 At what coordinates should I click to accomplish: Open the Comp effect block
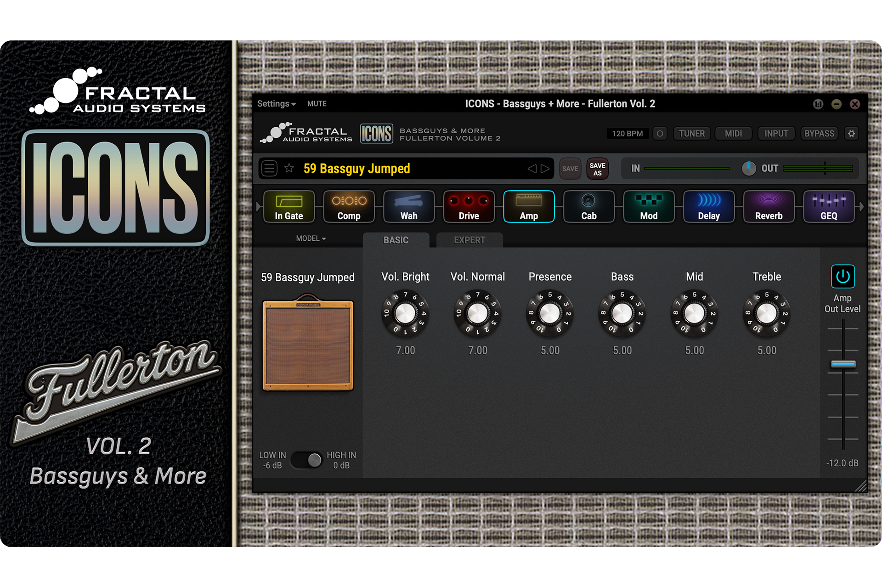(349, 207)
